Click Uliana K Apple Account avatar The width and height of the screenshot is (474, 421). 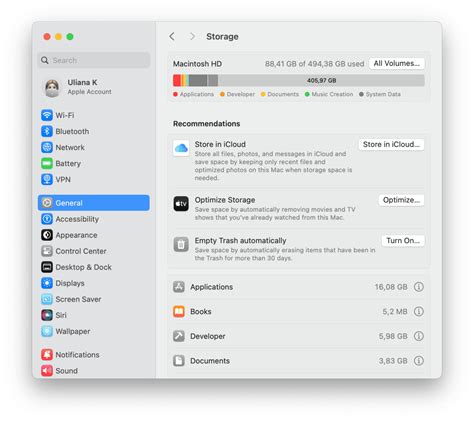tap(52, 87)
